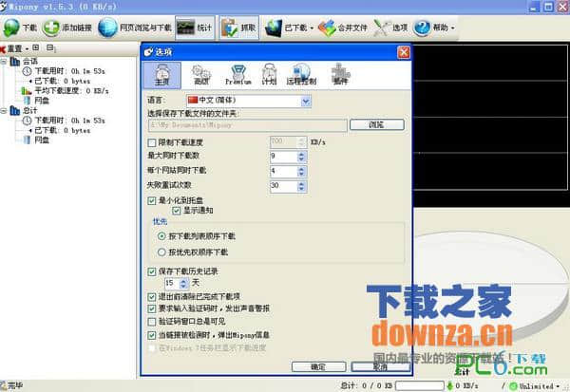Viewport: 570px width, 392px height.
Task: Click the 最大同时下载数 value field
Action: coord(283,157)
